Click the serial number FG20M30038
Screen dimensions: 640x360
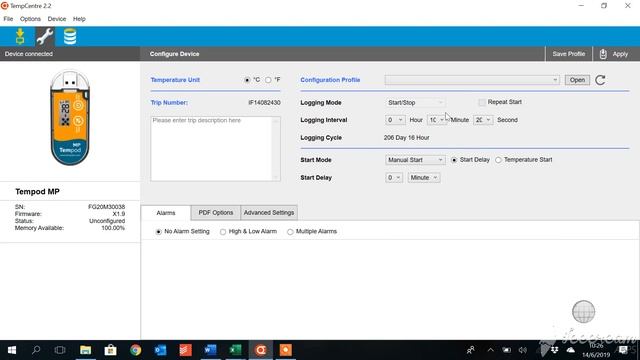coord(107,207)
